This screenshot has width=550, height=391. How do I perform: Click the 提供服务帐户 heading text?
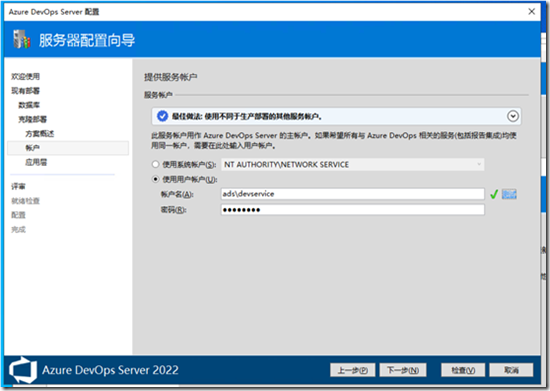[170, 77]
